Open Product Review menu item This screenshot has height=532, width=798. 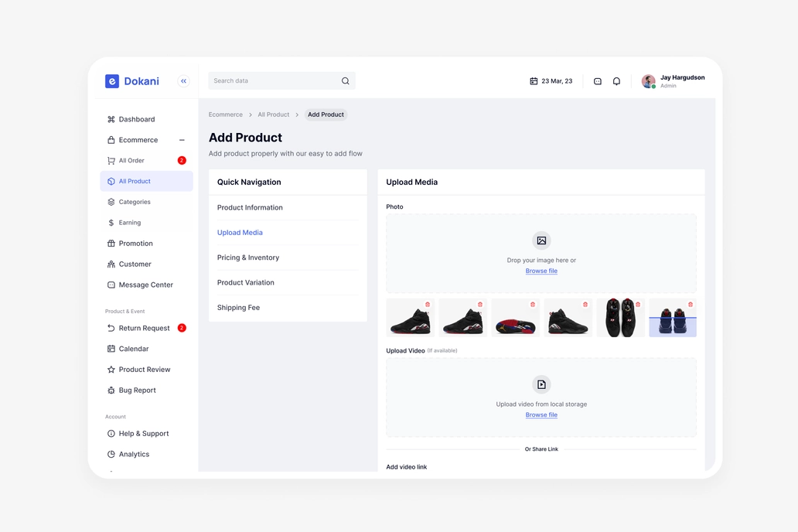coord(147,370)
